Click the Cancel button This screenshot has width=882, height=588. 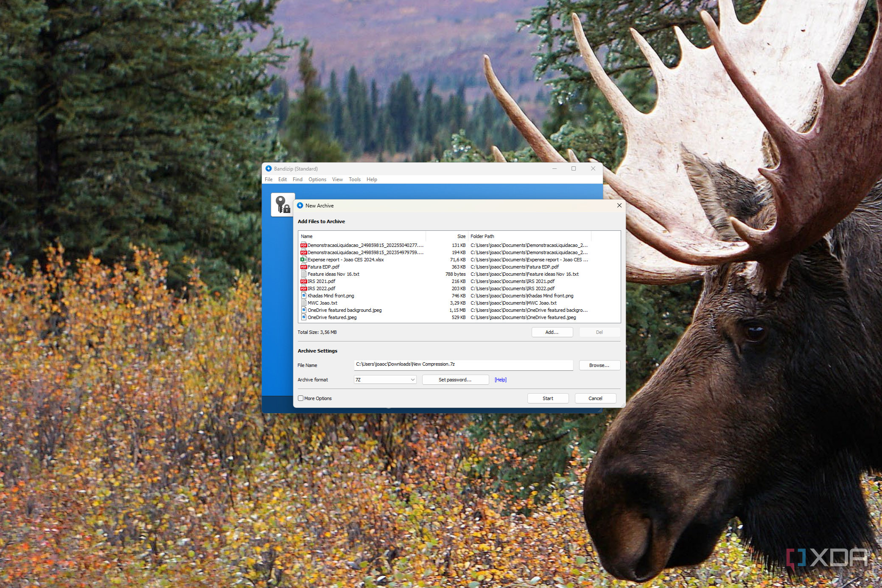tap(595, 398)
